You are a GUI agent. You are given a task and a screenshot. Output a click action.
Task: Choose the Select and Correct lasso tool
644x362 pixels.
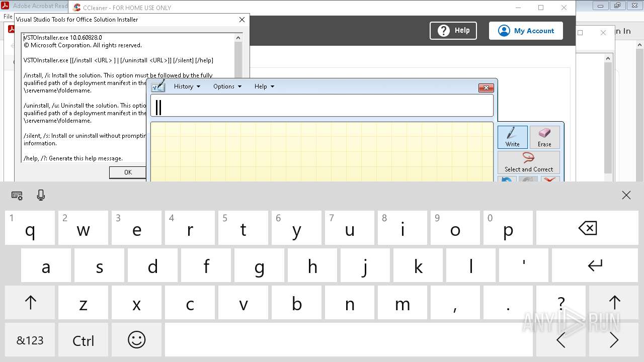point(529,162)
